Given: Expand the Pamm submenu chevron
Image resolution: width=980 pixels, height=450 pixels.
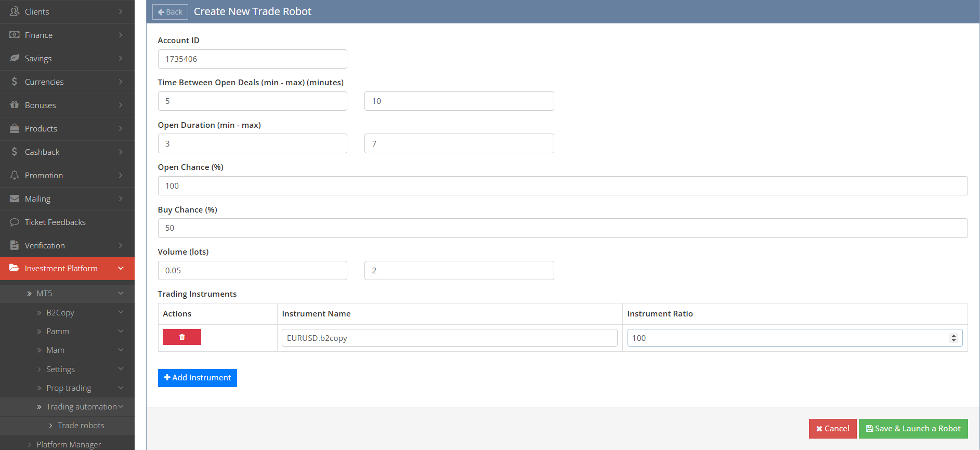Looking at the screenshot, I should pos(121,331).
